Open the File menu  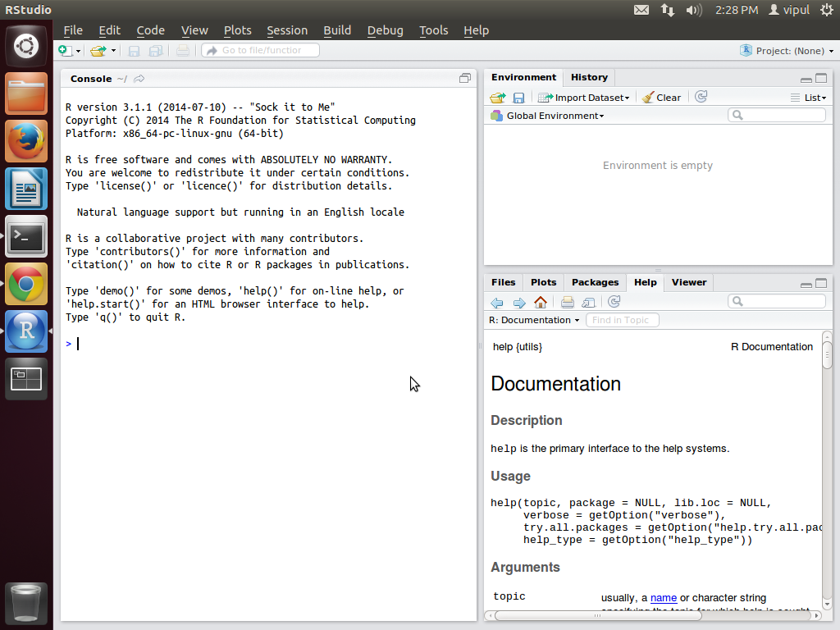click(73, 30)
